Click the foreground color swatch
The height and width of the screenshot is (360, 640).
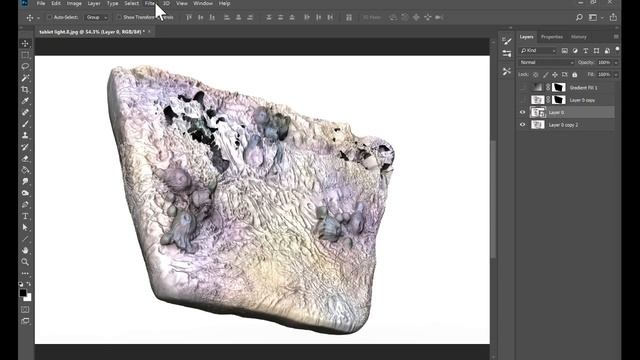[23, 293]
